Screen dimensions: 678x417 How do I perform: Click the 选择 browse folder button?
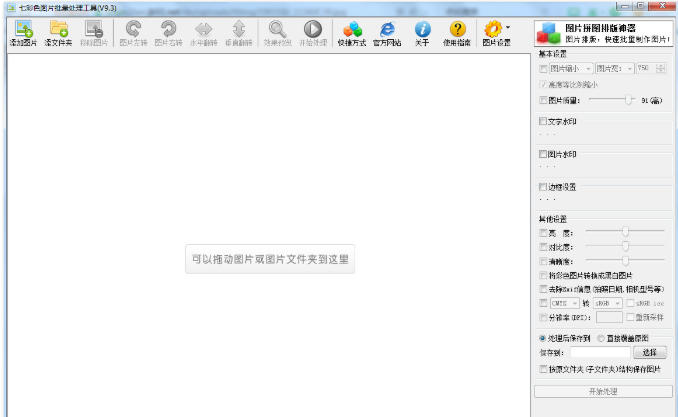coord(649,353)
